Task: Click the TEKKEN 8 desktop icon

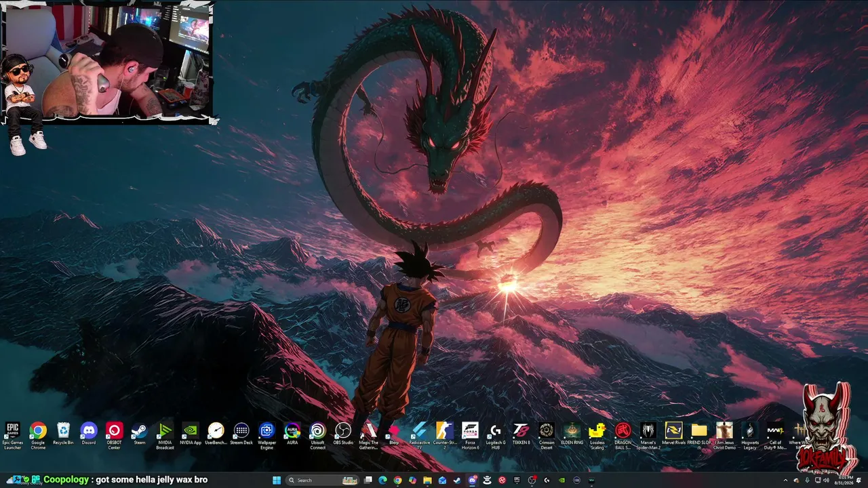Action: 521,434
